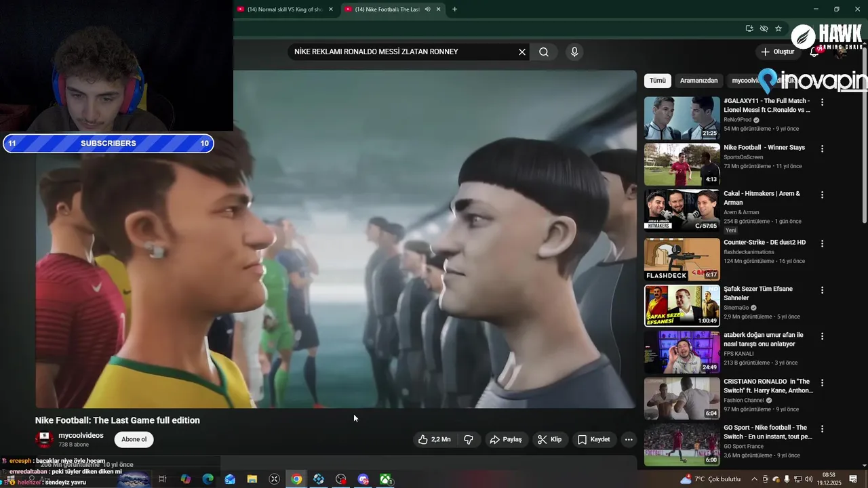
Task: Show hidden system tray icons chevron
Action: (754, 479)
